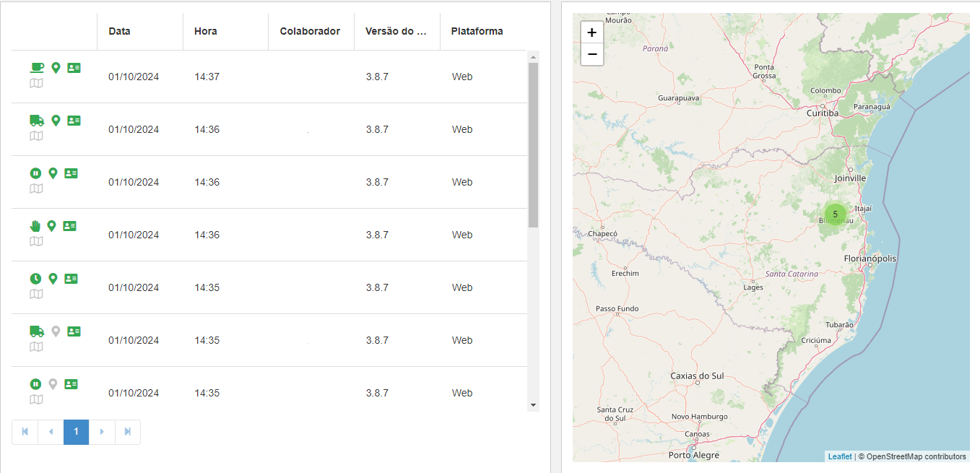
Task: Click the green location pin beside the hand icon
Action: (x=51, y=226)
